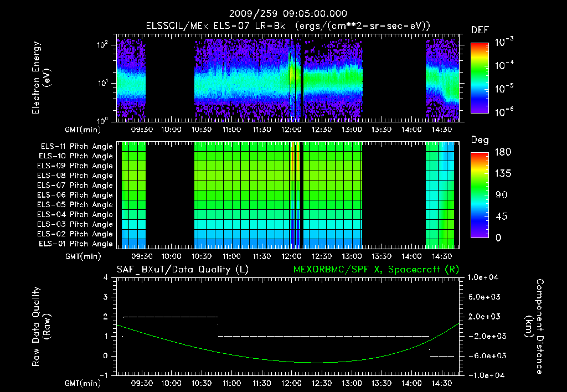The width and height of the screenshot is (567, 392).
Task: Click the DEF color bar in the spectrogram panel
Action: [x=480, y=78]
